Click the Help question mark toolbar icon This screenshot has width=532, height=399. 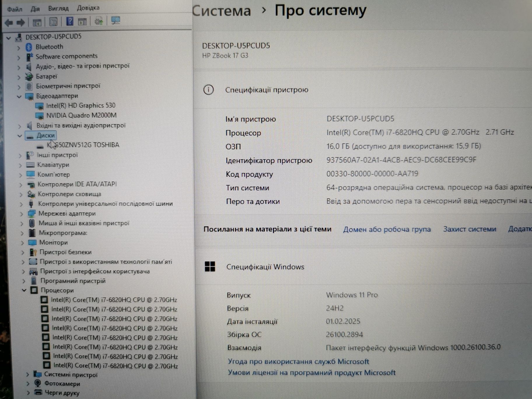[x=70, y=21]
